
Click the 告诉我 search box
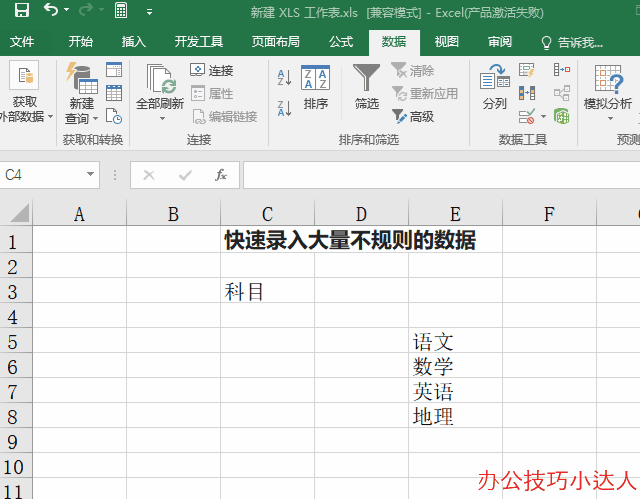571,42
